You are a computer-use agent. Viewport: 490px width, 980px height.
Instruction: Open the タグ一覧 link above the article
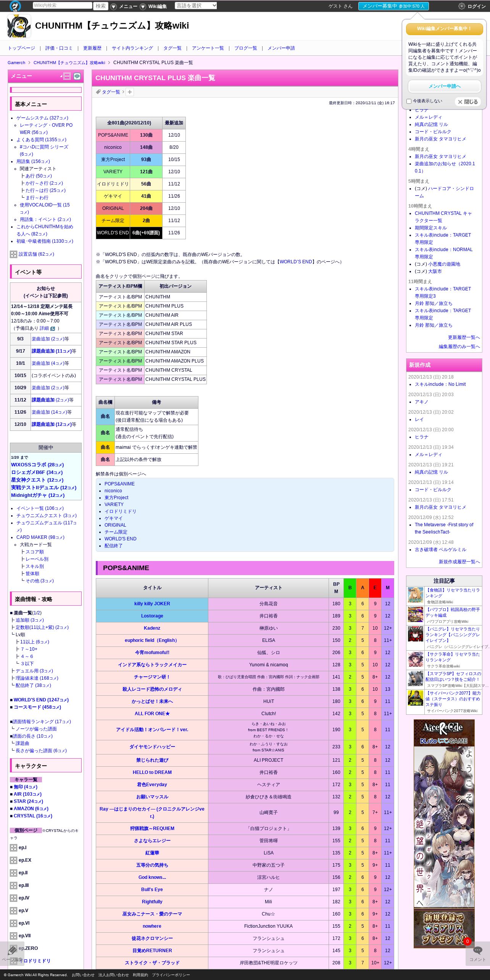coord(111,92)
